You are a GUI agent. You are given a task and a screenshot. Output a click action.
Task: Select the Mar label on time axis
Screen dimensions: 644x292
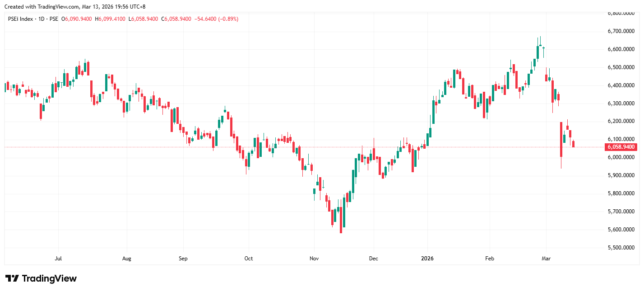(x=546, y=259)
